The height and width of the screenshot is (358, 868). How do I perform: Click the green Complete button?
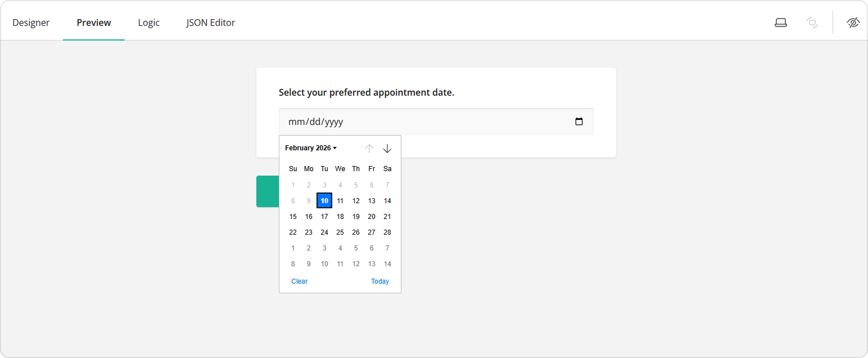[x=268, y=191]
